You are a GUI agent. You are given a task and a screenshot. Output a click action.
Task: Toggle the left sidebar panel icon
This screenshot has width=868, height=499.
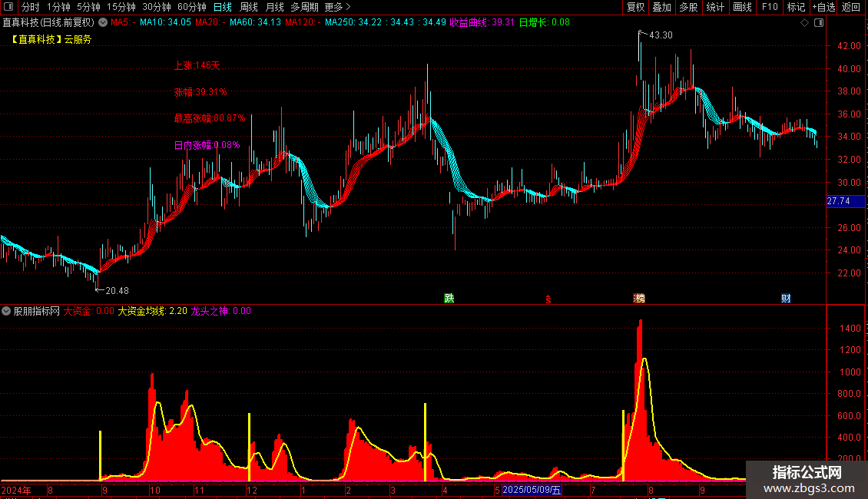point(8,7)
